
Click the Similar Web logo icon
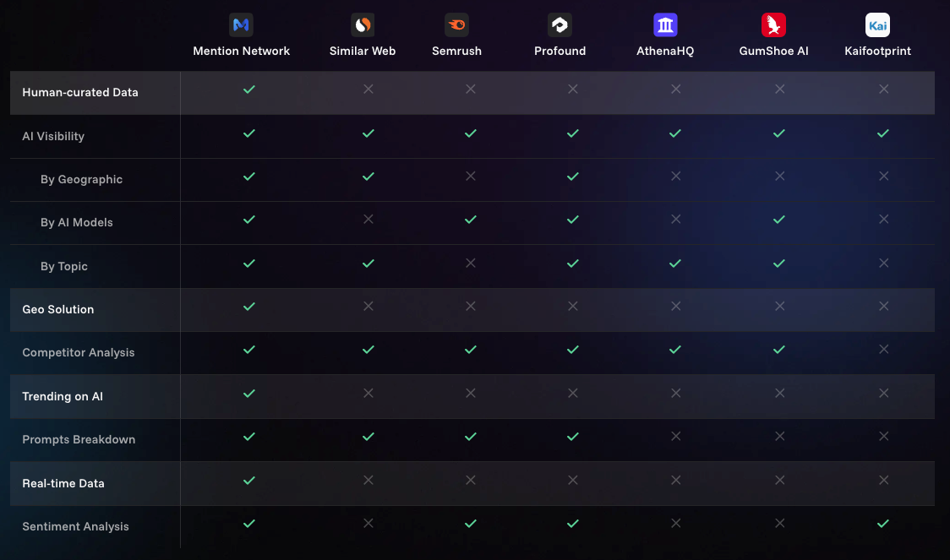[363, 25]
